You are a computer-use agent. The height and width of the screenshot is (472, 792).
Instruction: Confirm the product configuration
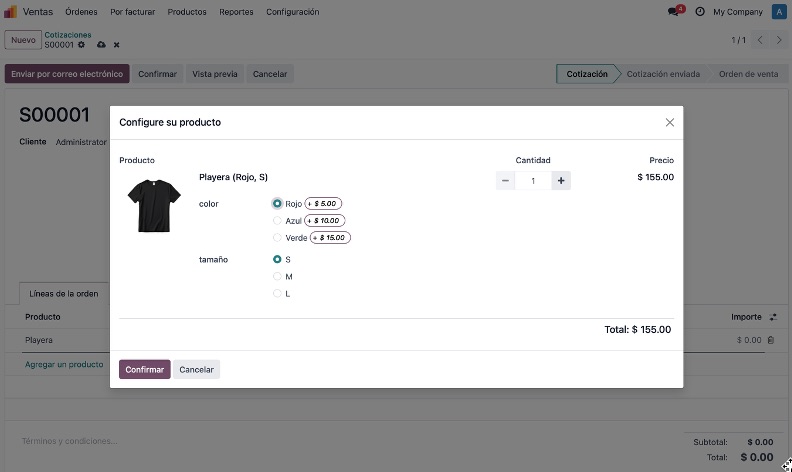(x=144, y=369)
